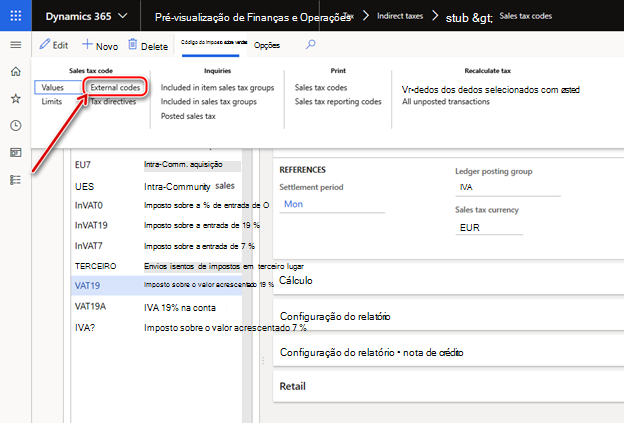The height and width of the screenshot is (423, 624).
Task: Click Indirect taxes breadcrumb
Action: [400, 16]
